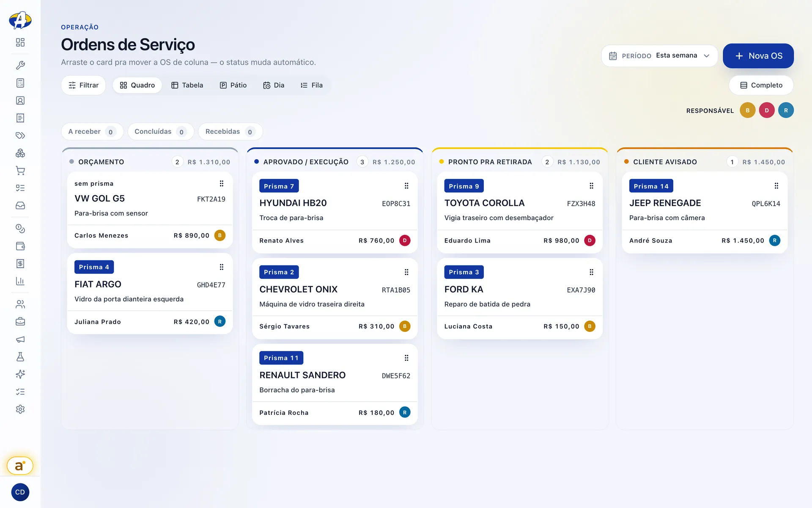Click the Nova OS button

point(758,56)
